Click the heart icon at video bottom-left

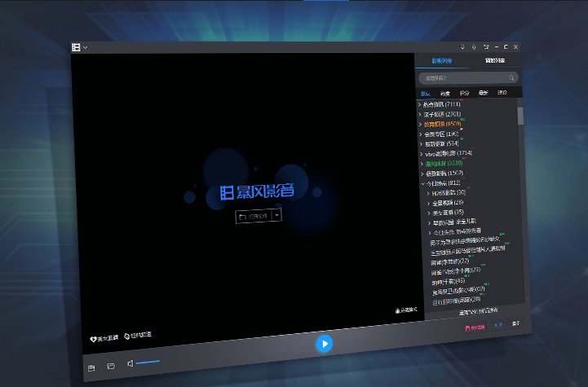tap(93, 339)
